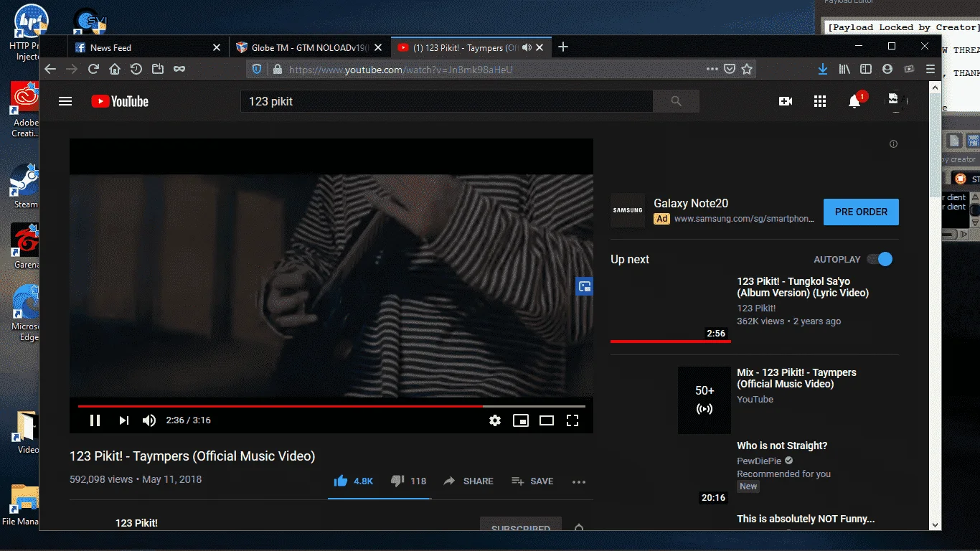
Task: Close the Globe TM tab
Action: pyautogui.click(x=380, y=47)
